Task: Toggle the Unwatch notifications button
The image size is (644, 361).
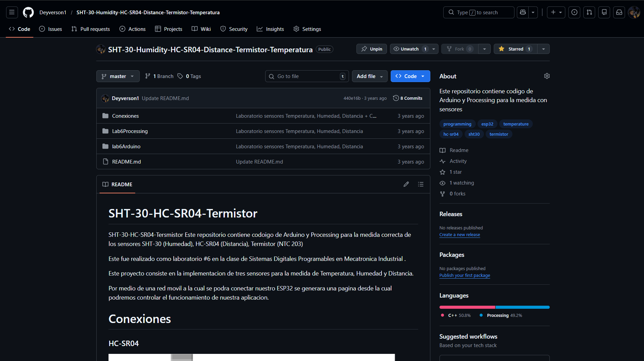Action: [x=410, y=49]
